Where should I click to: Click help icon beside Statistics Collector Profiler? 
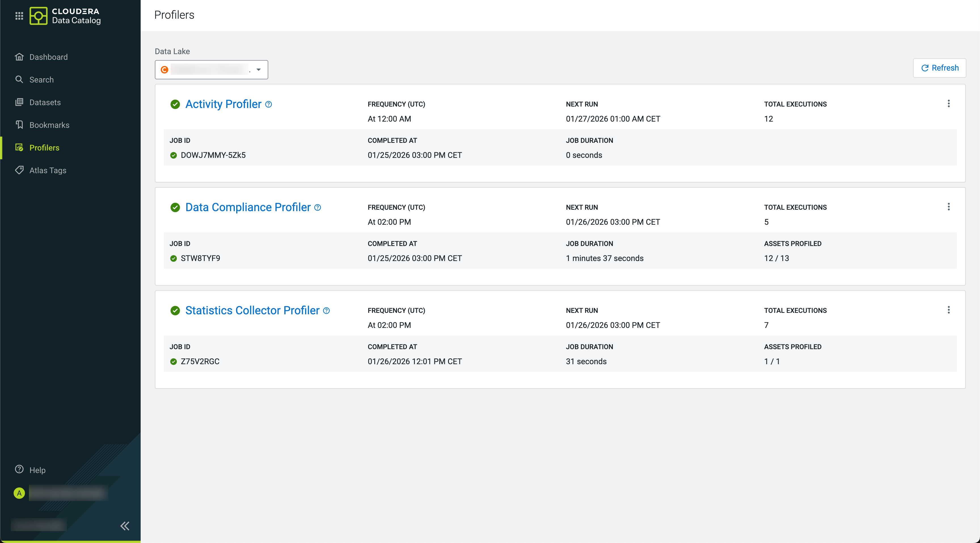point(326,311)
